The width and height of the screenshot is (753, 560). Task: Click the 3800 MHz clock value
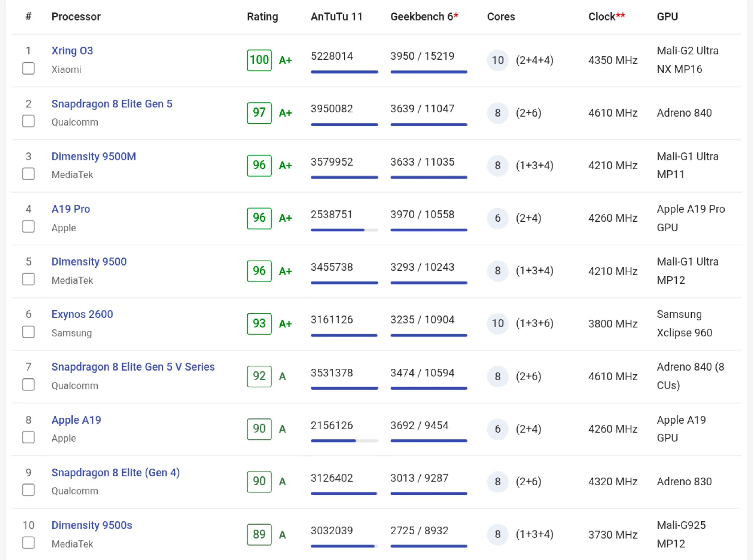coord(613,324)
